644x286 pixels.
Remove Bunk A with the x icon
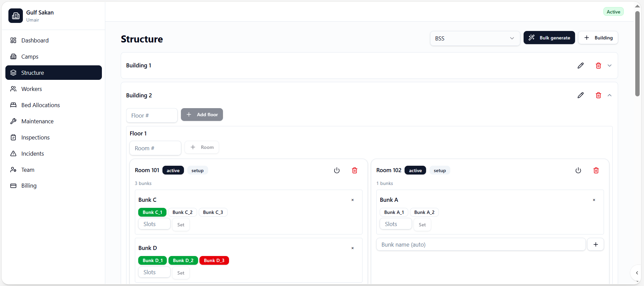(x=594, y=200)
